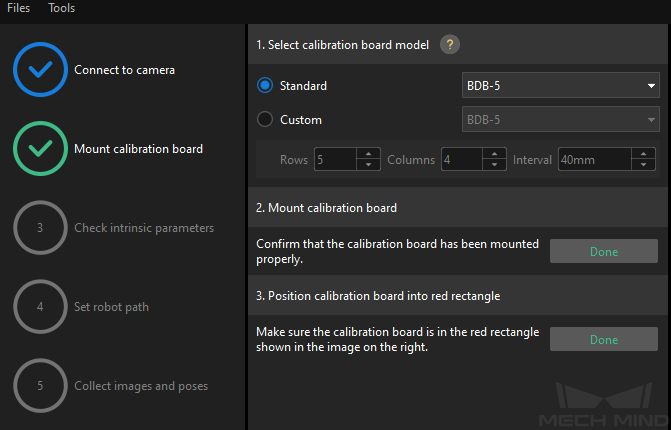
Task: Select step 5 circle for collecting images
Action: coord(40,386)
